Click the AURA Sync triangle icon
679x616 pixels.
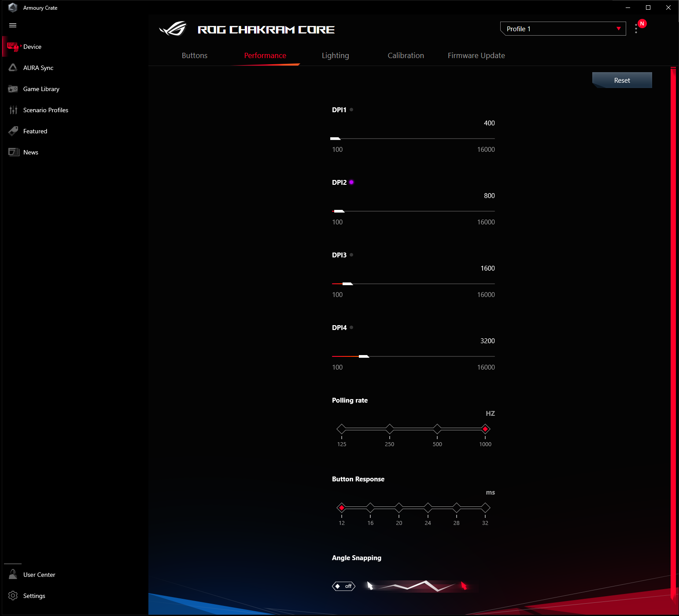[x=13, y=67]
